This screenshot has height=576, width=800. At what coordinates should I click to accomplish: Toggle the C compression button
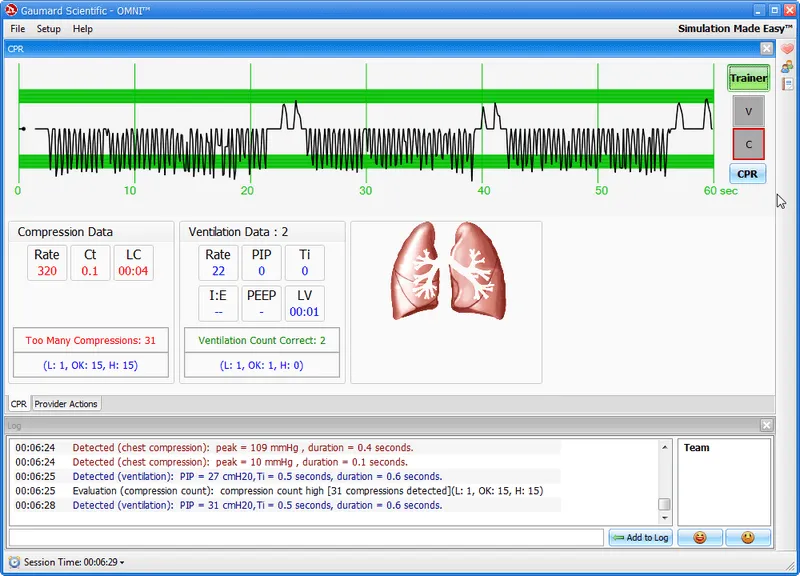748,144
